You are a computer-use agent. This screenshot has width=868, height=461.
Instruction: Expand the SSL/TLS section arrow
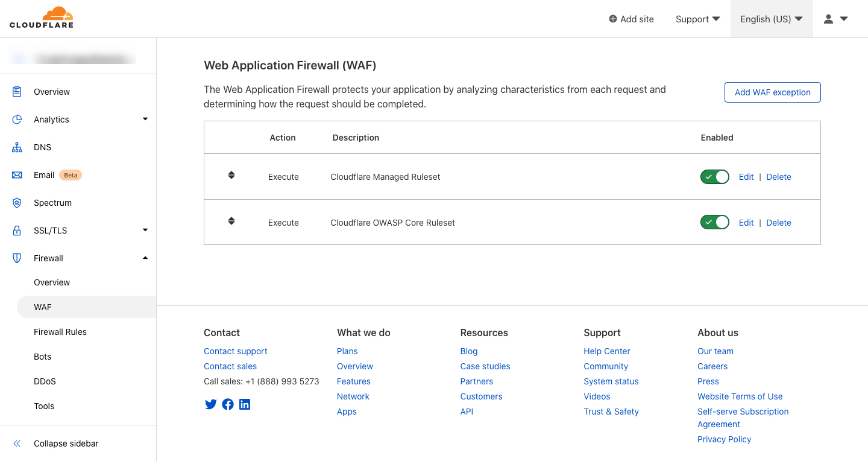(145, 230)
